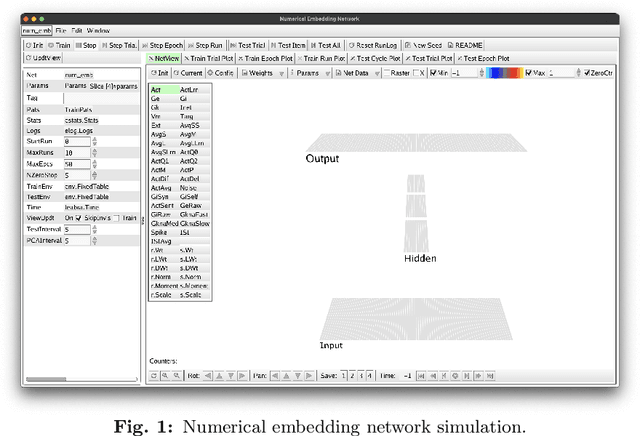Generate a New Seed
The image size is (640, 436).
click(x=424, y=45)
